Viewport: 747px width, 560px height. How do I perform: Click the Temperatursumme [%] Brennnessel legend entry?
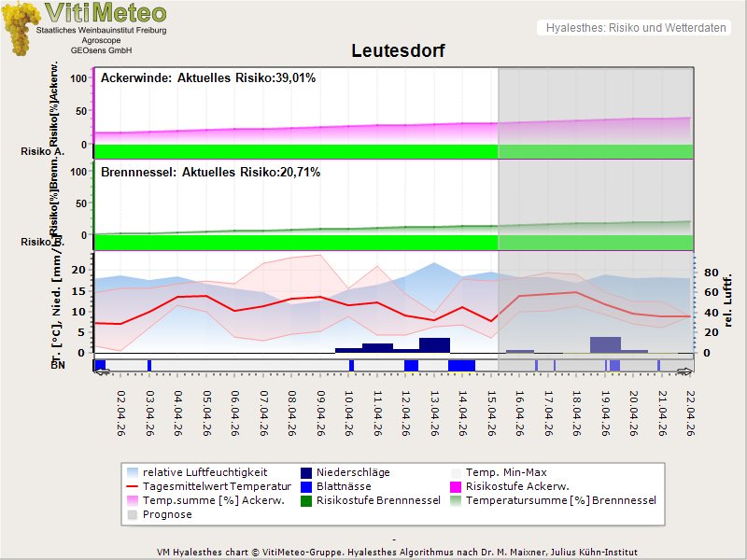[x=560, y=501]
